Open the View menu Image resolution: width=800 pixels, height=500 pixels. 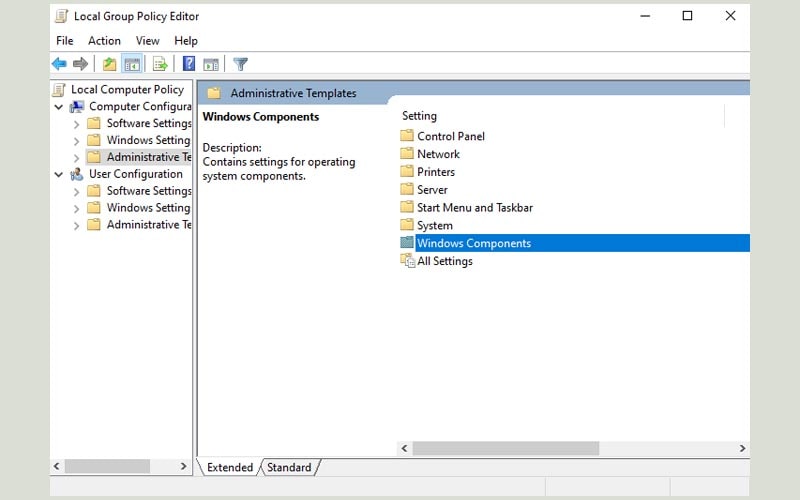(x=147, y=41)
